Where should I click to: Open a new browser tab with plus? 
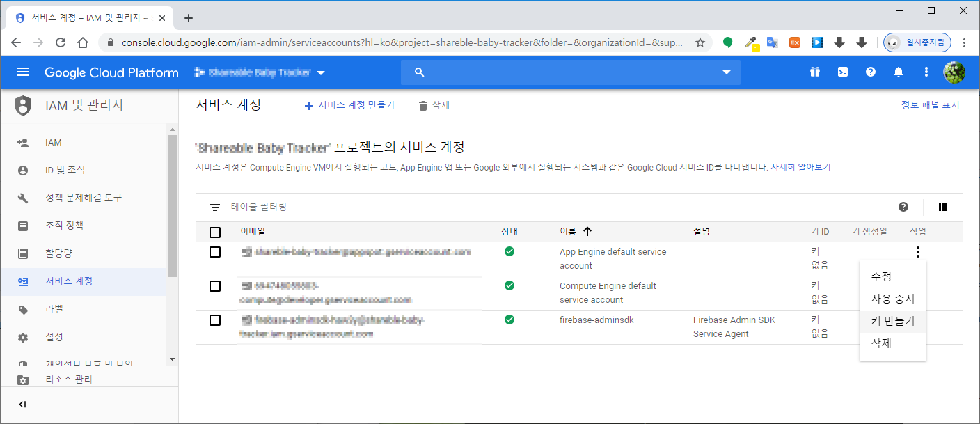click(189, 18)
